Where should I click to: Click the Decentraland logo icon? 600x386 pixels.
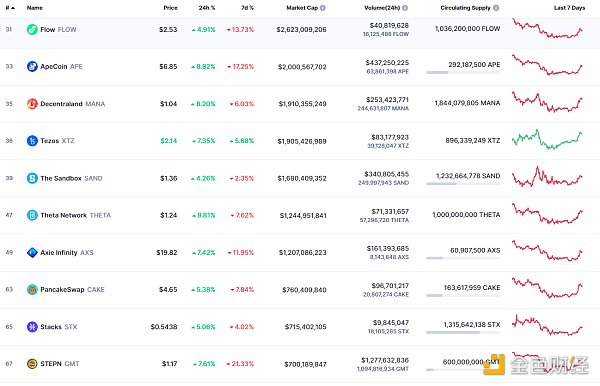pos(32,104)
